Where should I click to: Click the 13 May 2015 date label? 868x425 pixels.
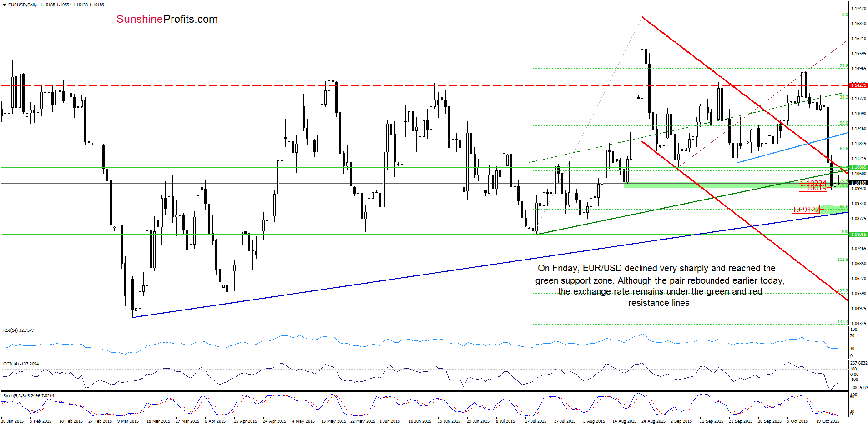coord(334,421)
